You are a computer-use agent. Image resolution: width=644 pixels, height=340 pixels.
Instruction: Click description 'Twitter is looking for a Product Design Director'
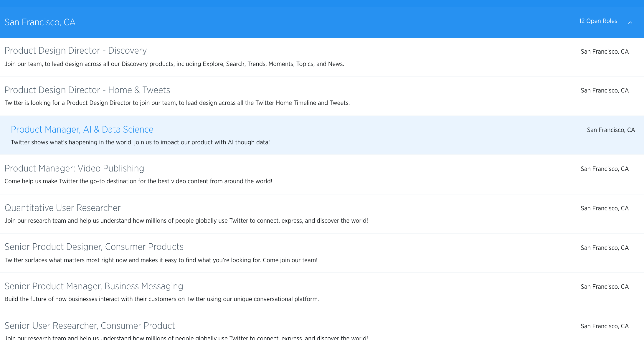click(x=177, y=103)
